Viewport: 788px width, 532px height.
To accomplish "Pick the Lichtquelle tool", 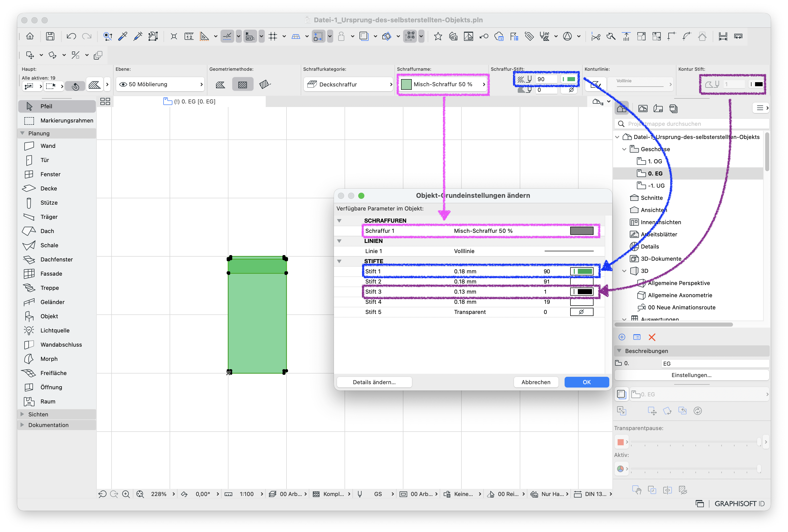I will click(55, 330).
